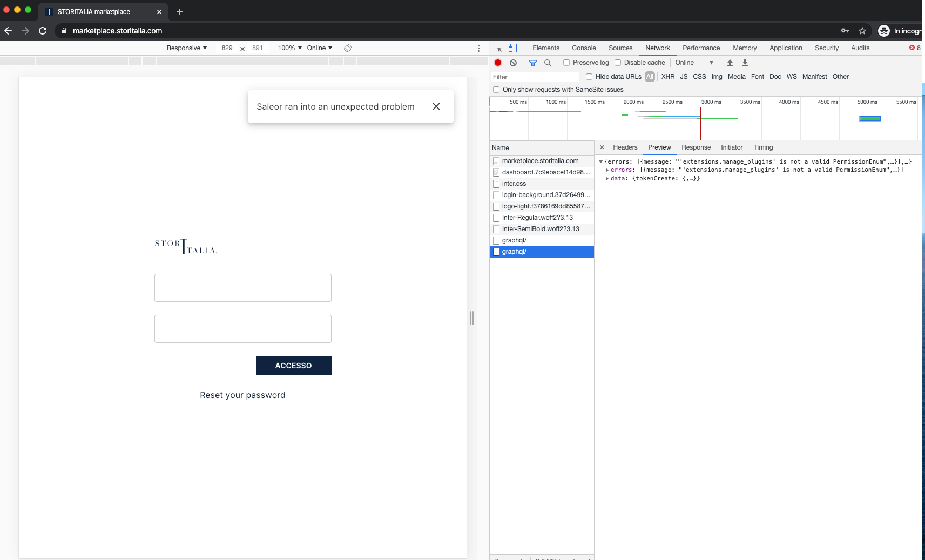Enable Disable cache option
This screenshot has width=925, height=560.
[x=618, y=63]
